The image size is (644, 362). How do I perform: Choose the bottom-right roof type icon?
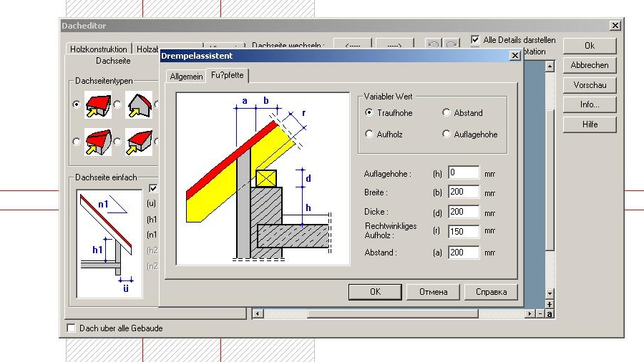[x=139, y=142]
